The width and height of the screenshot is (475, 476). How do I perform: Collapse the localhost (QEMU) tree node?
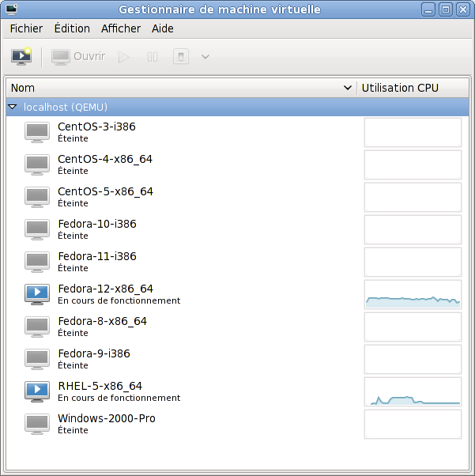pyautogui.click(x=13, y=107)
